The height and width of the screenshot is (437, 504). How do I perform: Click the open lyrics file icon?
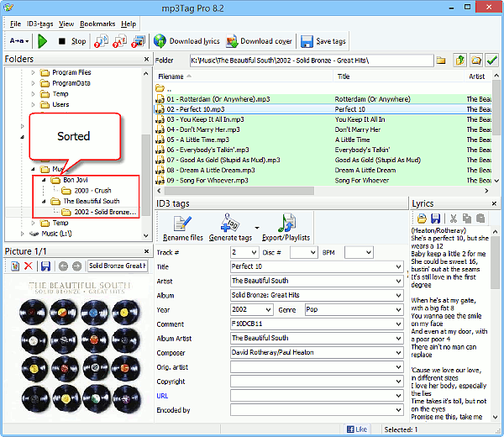click(422, 218)
